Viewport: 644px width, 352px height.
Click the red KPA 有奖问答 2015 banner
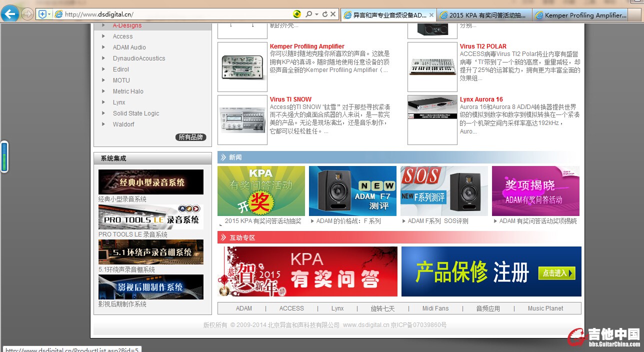point(307,271)
